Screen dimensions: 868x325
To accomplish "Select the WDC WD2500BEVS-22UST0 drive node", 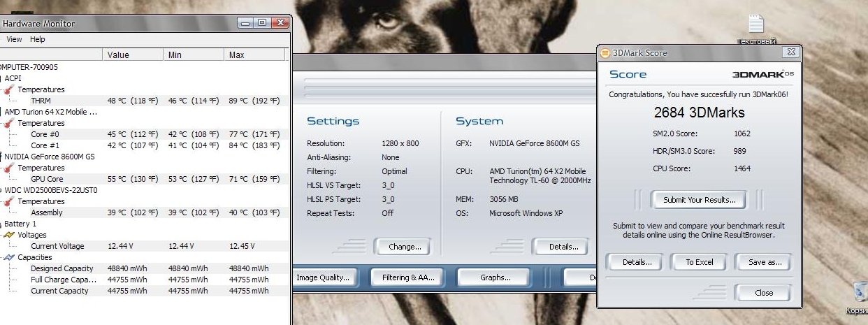I will click(x=50, y=190).
